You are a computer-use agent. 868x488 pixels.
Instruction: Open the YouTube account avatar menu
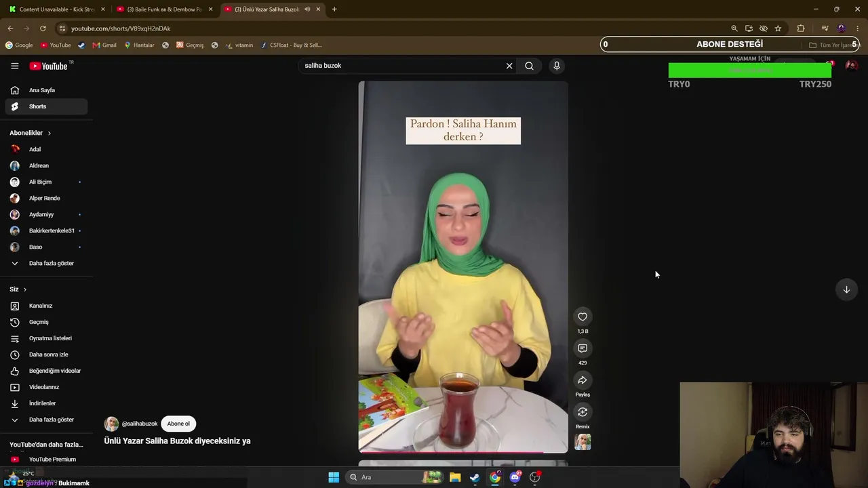[x=852, y=66]
